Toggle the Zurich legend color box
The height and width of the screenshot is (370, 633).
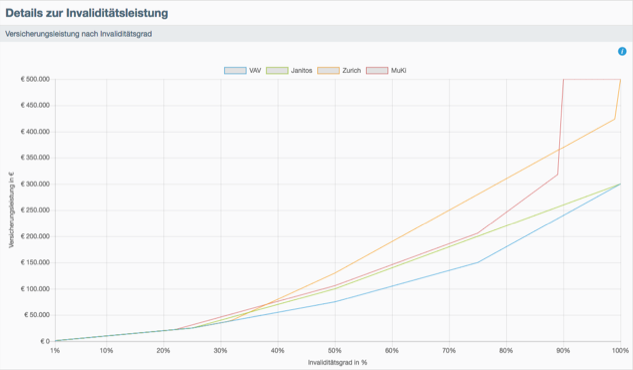(328, 71)
